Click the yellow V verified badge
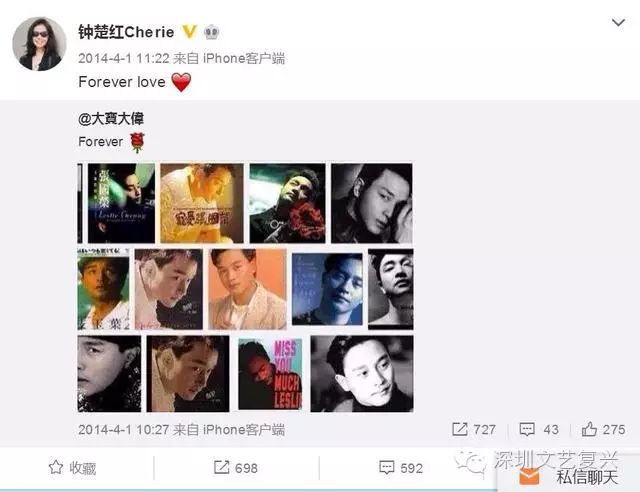Screen dimensions: 640x492 click(189, 31)
